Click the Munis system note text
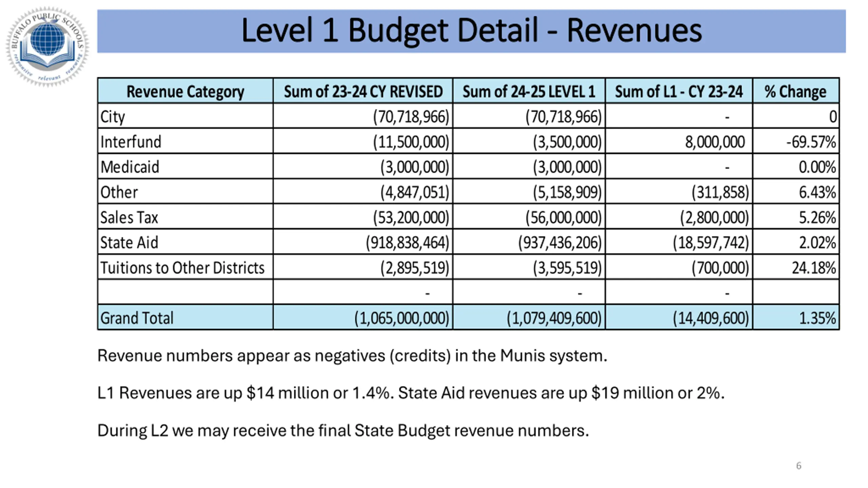Screen dimensions: 868x488 pos(352,356)
